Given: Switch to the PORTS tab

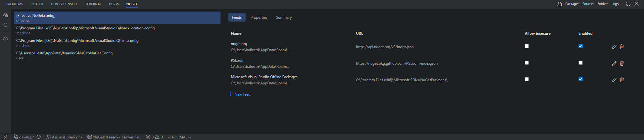Looking at the screenshot, I should tap(114, 4).
